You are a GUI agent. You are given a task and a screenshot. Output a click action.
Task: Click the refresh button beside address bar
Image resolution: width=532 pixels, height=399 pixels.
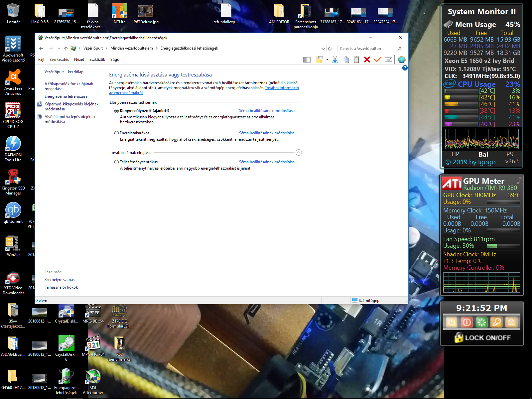(x=330, y=49)
